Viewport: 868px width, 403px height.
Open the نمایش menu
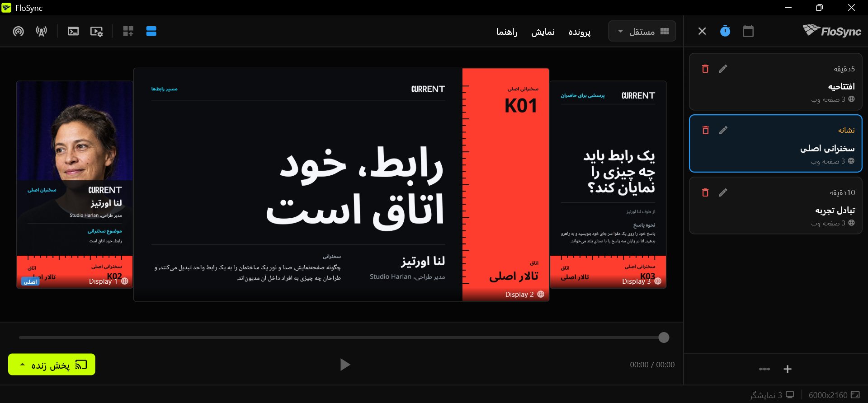[543, 32]
